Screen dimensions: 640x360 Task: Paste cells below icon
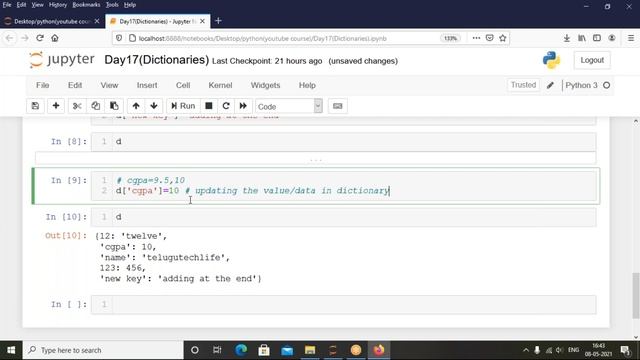point(114,106)
